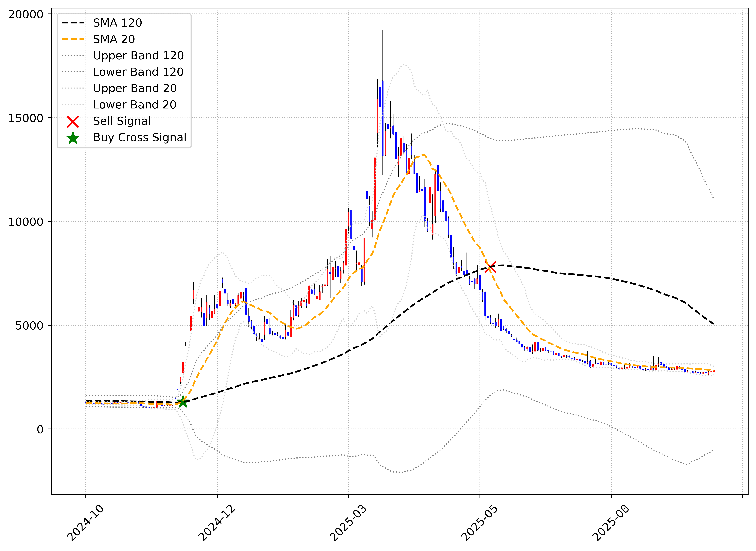The image size is (756, 551).
Task: Click the green star marker in legend
Action: (x=73, y=138)
